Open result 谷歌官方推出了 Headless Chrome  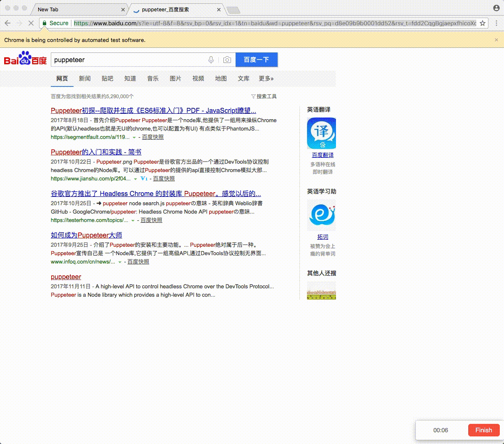156,194
